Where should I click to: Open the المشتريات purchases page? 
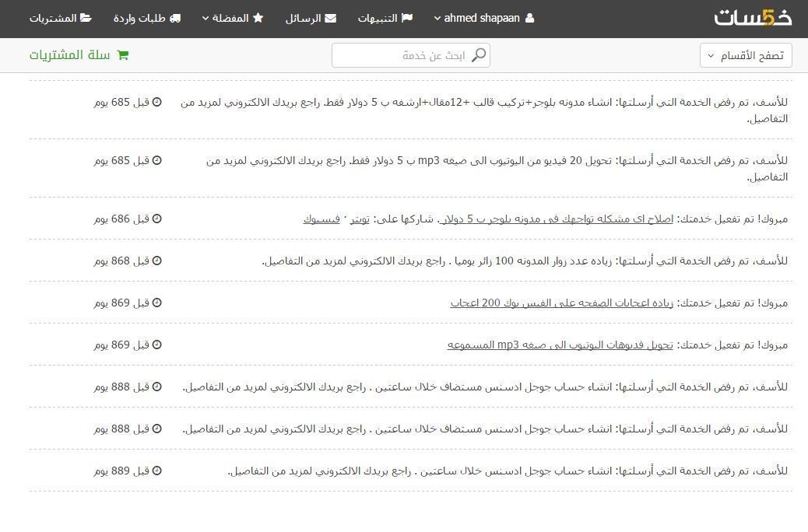point(60,18)
